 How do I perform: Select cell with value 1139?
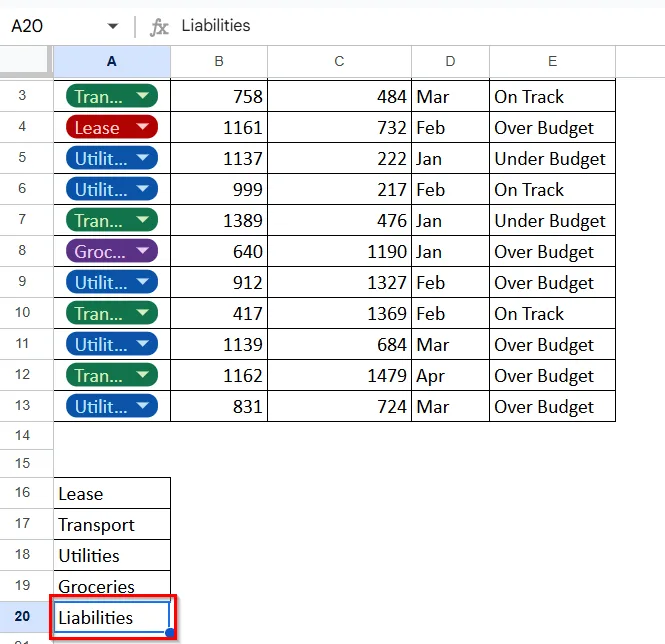pos(219,344)
